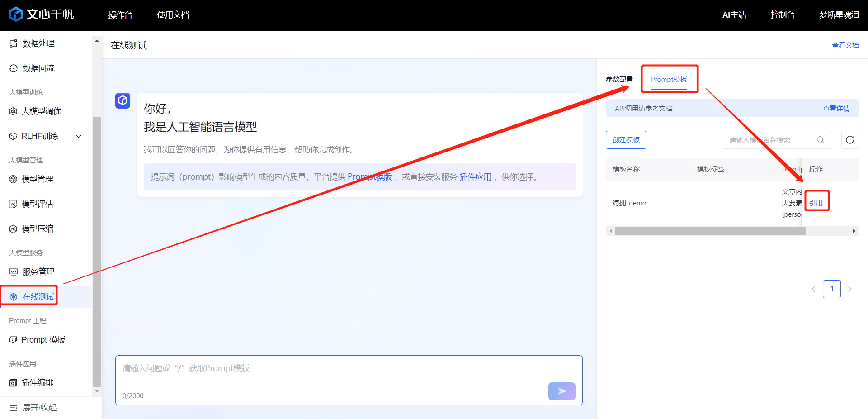Refresh the template list
868x419 pixels.
point(850,140)
